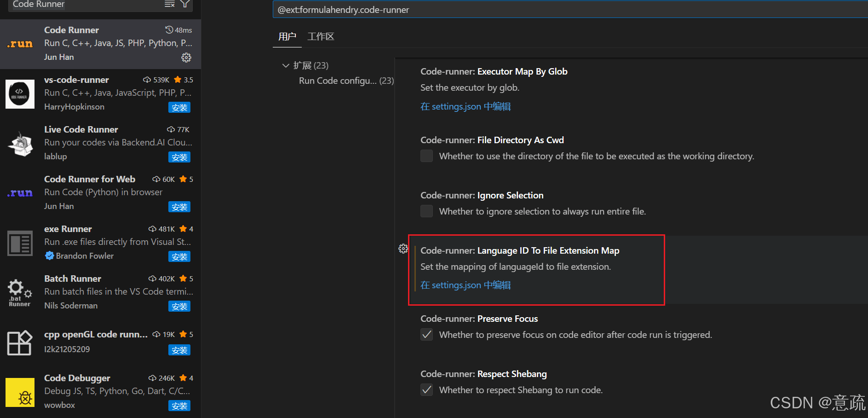Edit Language ID map in settings.json
This screenshot has height=418, width=868.
(x=466, y=285)
